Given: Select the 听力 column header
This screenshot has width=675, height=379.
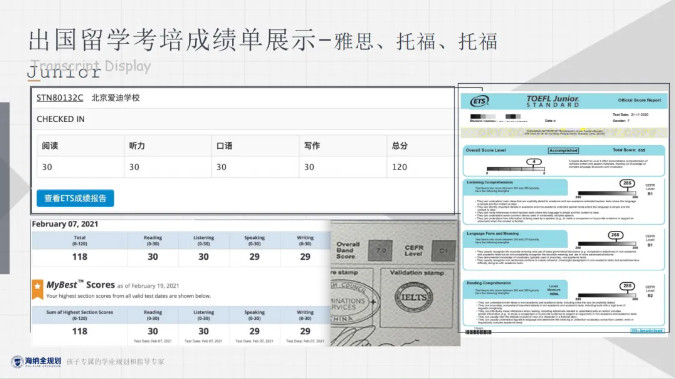Looking at the screenshot, I should click(x=137, y=146).
